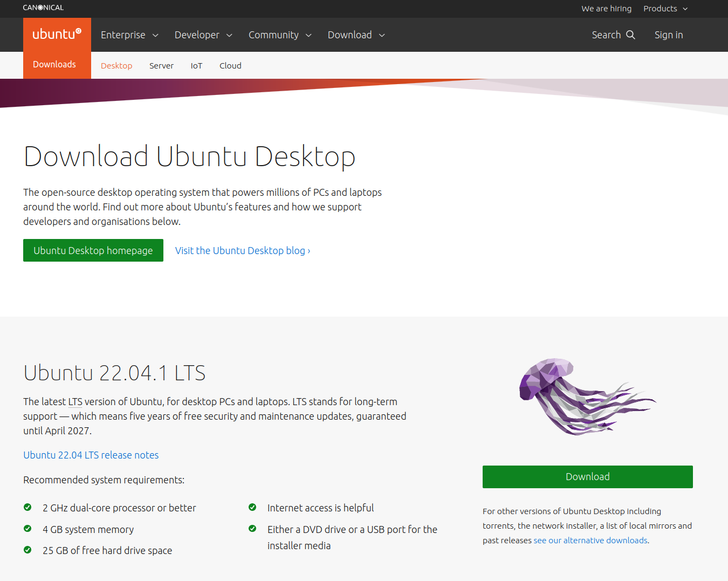The image size is (728, 581).
Task: Click 25 GB of free hard drive space
Action: pyautogui.click(x=107, y=551)
